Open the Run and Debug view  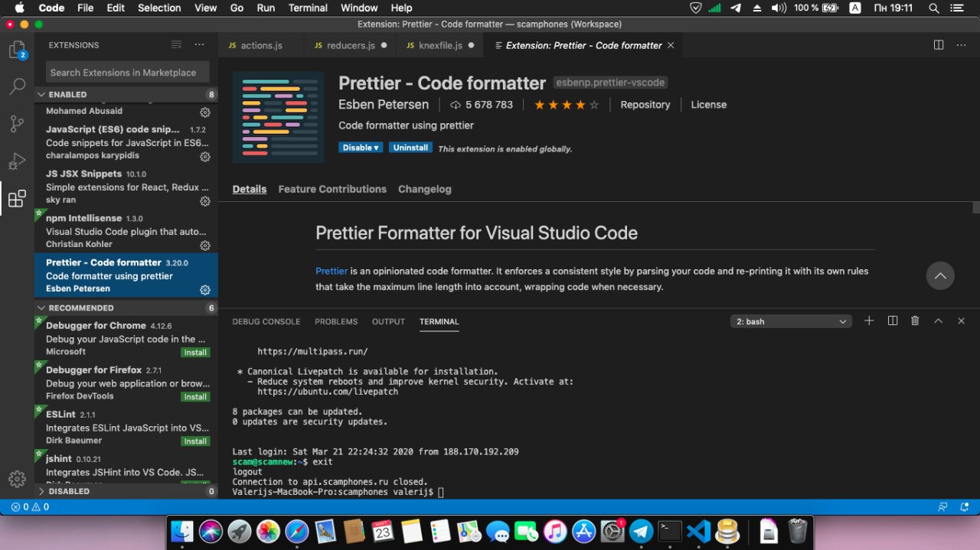(x=17, y=161)
